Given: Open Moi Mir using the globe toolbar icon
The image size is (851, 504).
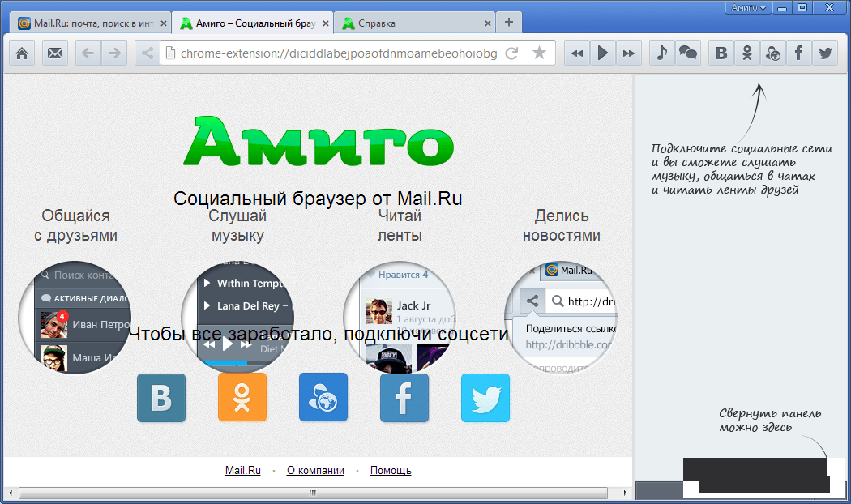Looking at the screenshot, I should pyautogui.click(x=772, y=53).
